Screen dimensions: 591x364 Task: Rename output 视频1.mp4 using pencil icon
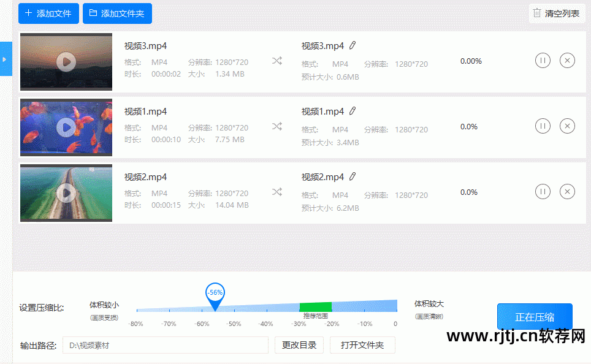tap(353, 111)
